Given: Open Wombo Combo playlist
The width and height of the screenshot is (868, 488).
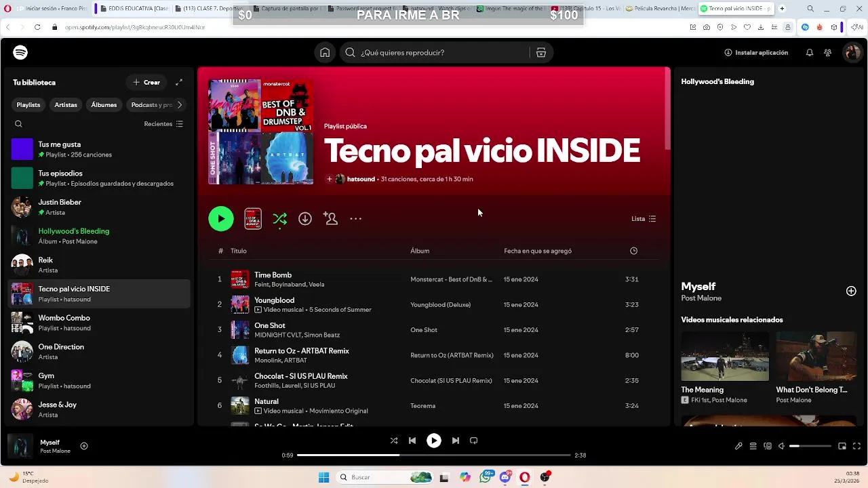Looking at the screenshot, I should (98, 323).
